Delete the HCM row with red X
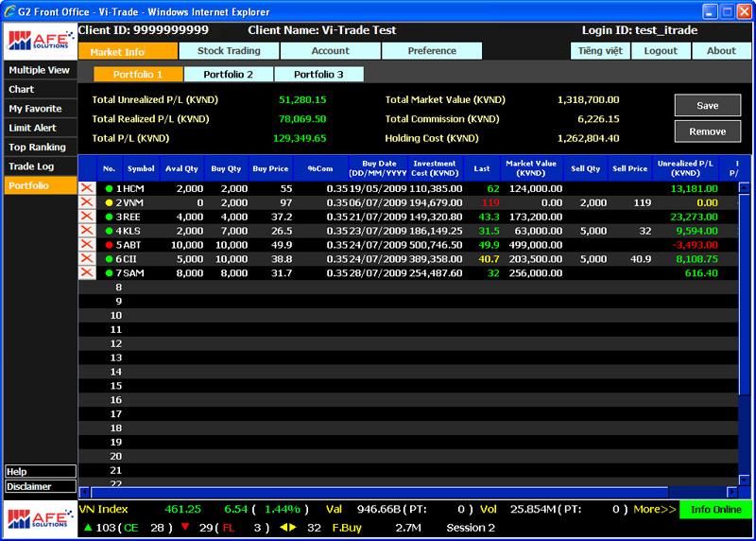Image resolution: width=756 pixels, height=541 pixels. click(87, 188)
